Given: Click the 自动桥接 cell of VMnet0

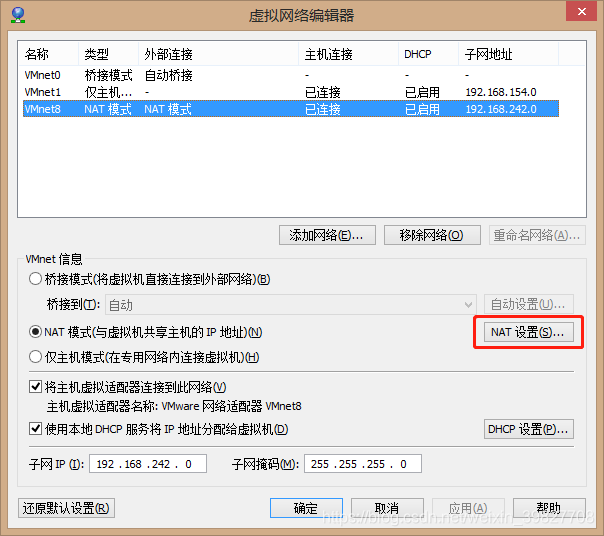Looking at the screenshot, I should (168, 75).
